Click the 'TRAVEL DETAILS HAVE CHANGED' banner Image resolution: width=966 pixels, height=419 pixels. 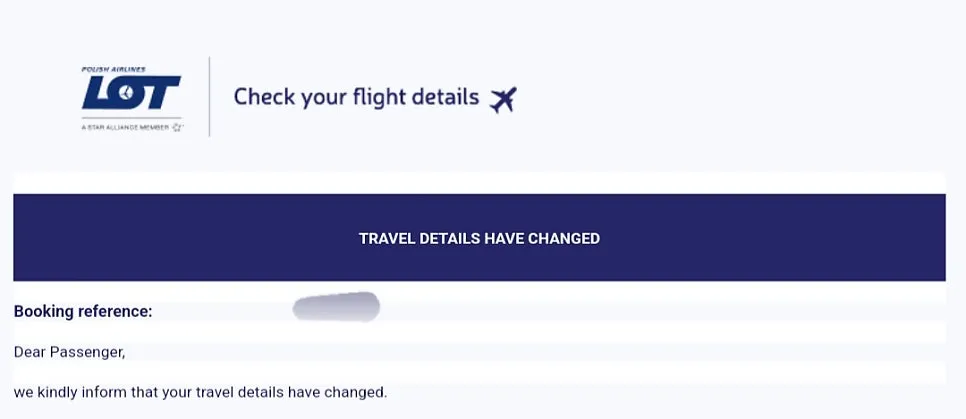(x=479, y=238)
